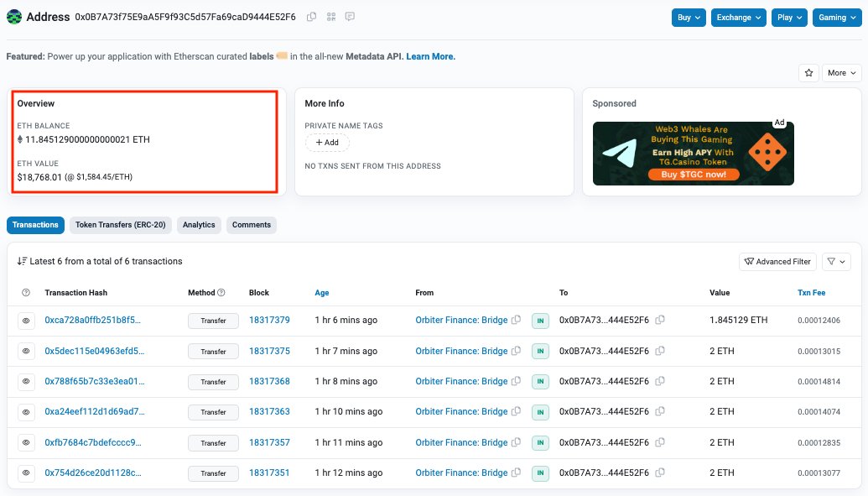Image resolution: width=868 pixels, height=496 pixels.
Task: Preview transaction 0x788f65b7c33e3ea01 with eye icon
Action: click(26, 381)
